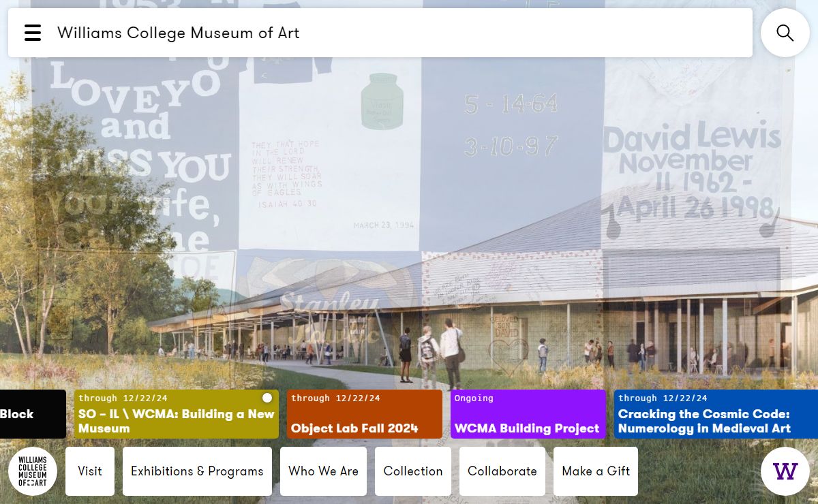Click the purple Williams W logo
Viewport: 818px width, 504px height.
(x=785, y=471)
